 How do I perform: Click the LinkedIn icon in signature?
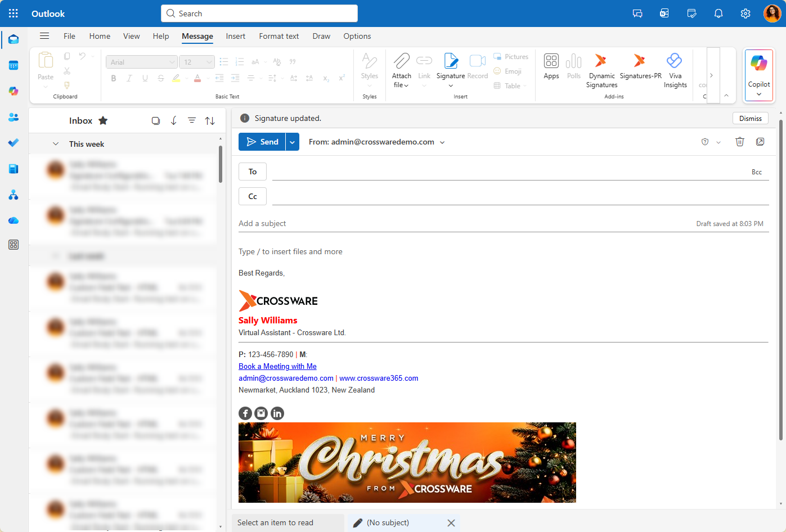(277, 413)
